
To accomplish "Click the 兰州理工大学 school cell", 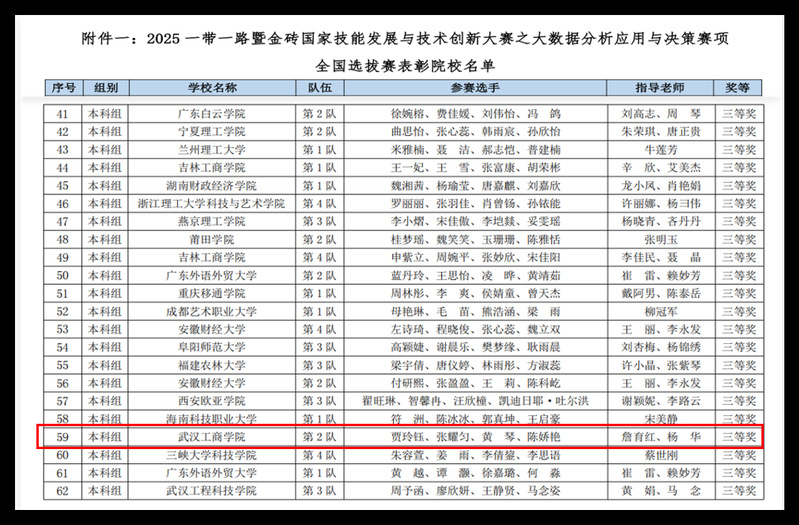I will pos(211,150).
